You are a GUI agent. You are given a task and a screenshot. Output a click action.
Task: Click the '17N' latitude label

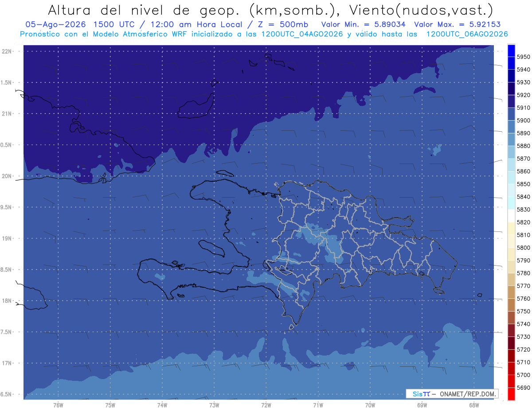[x=8, y=364]
